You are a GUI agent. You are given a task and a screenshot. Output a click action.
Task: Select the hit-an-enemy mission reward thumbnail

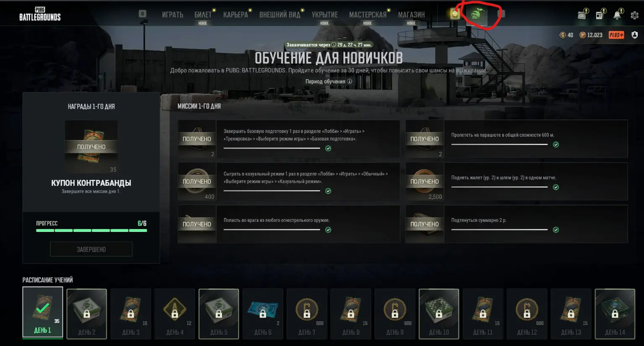point(197,224)
